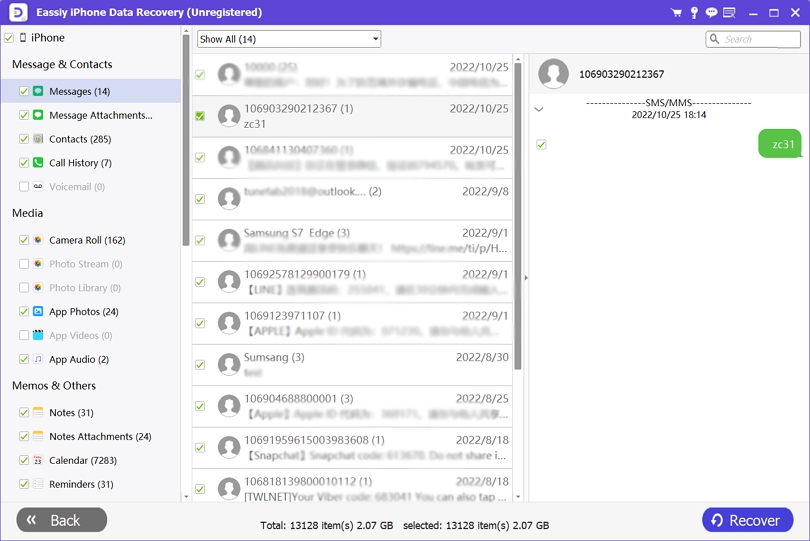Open the chat feedback bubble icon

[711, 13]
